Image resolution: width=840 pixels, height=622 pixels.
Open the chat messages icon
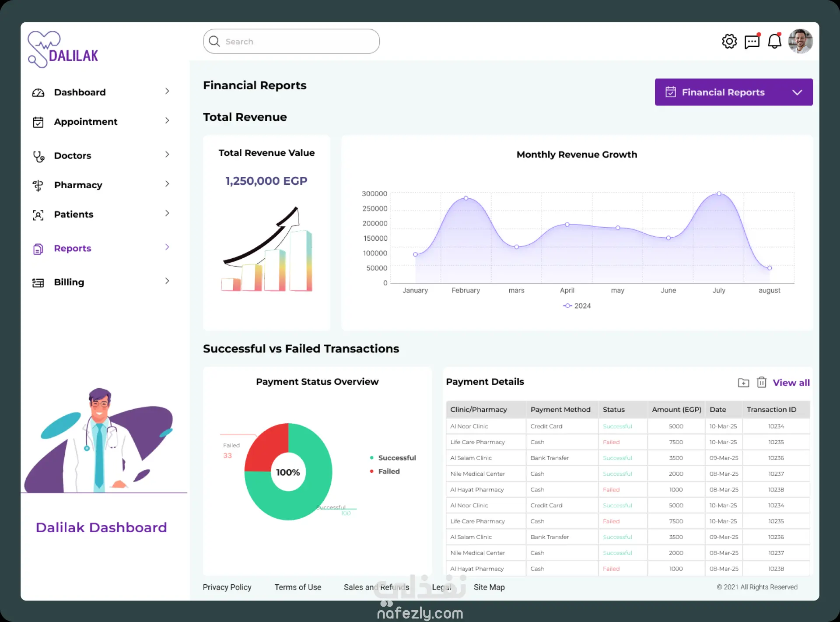pyautogui.click(x=752, y=42)
